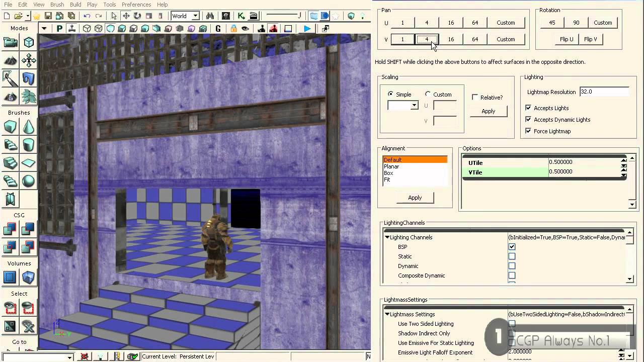Screen dimensions: 644x362
Task: Click the Scaling Apply button
Action: click(x=489, y=111)
